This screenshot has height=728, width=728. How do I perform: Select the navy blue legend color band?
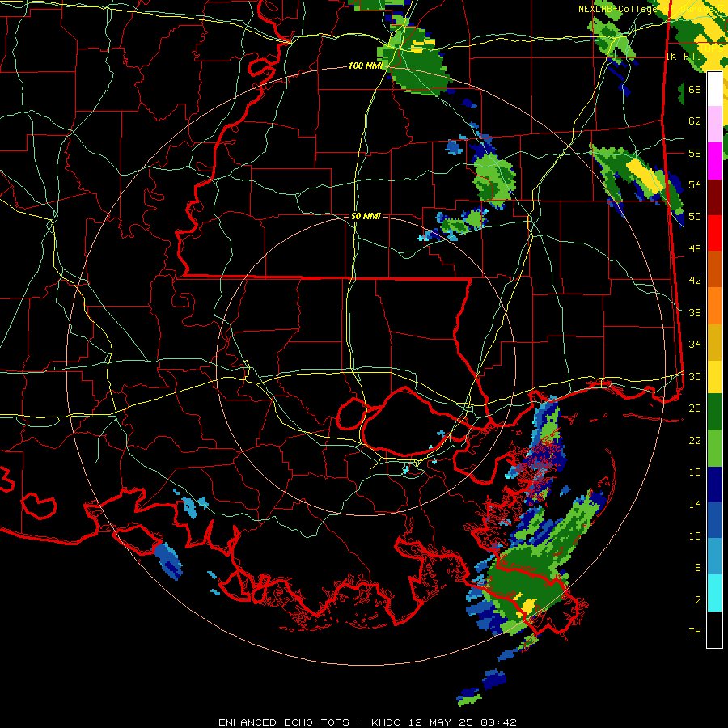(714, 485)
